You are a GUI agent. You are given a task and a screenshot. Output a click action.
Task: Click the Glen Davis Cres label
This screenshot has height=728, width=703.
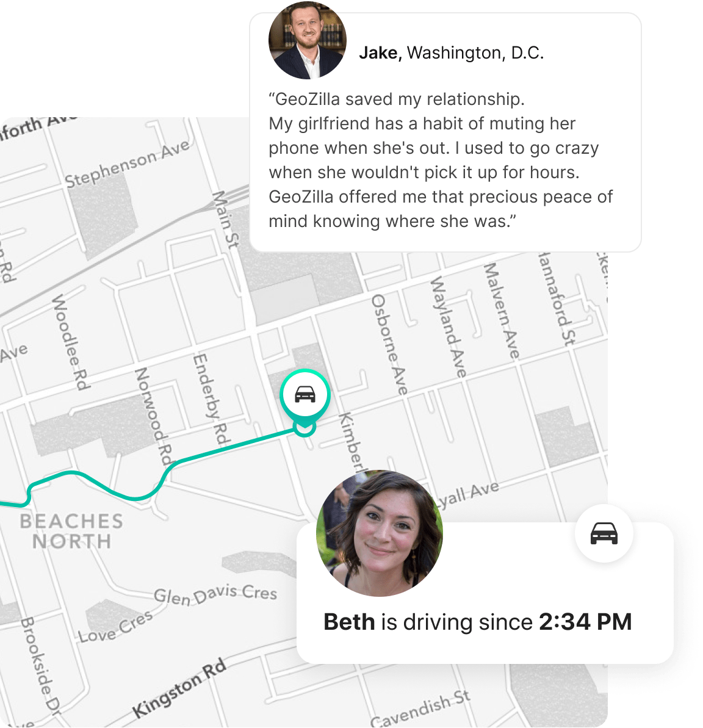tap(215, 595)
